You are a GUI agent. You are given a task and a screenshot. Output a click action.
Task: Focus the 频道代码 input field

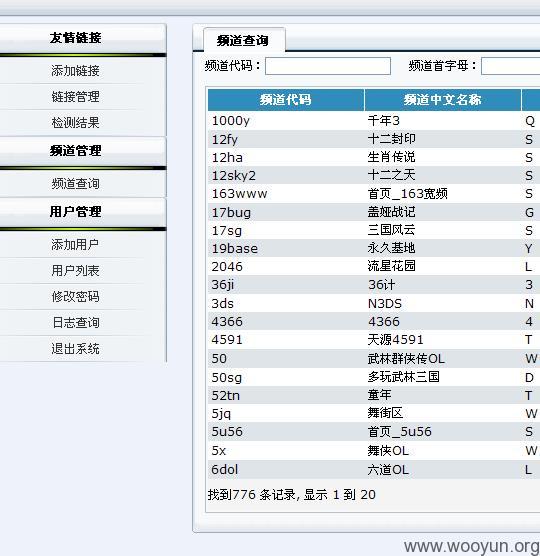[328, 66]
